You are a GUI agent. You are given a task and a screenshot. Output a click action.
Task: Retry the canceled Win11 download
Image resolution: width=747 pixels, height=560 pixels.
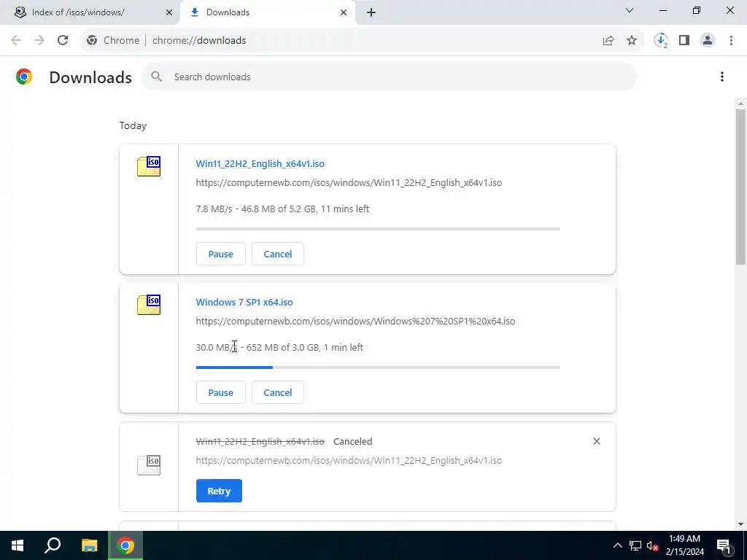(x=219, y=491)
